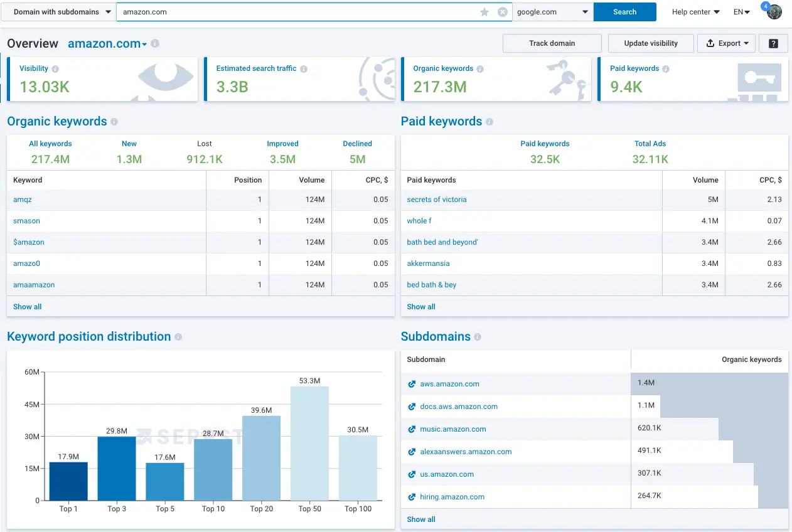The height and width of the screenshot is (532, 792).
Task: Select the Declined 5M keywords tab
Action: pos(358,152)
